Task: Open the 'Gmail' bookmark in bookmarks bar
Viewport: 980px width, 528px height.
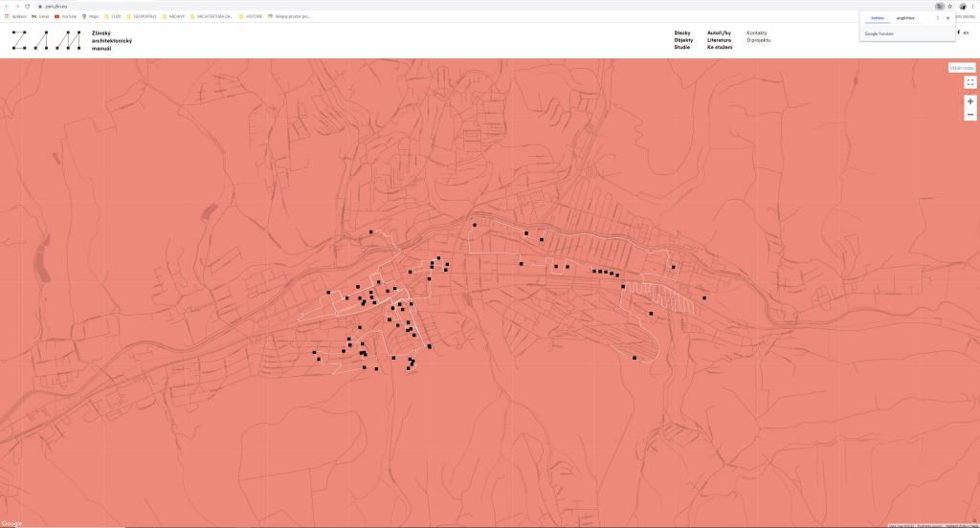Action: coord(40,16)
